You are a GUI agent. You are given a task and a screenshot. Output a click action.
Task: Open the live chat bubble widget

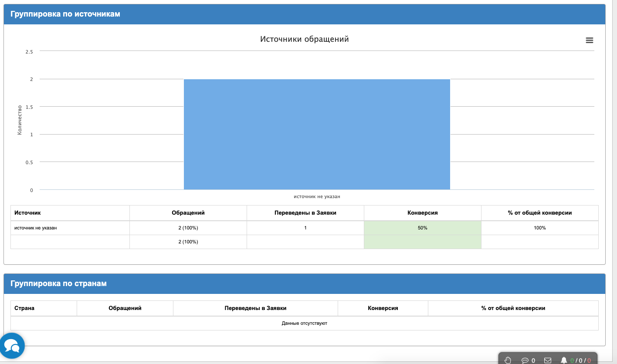coord(12,346)
